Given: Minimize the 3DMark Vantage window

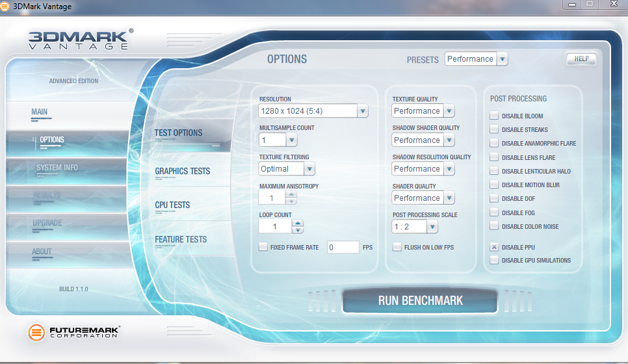Looking at the screenshot, I should click(x=572, y=4).
